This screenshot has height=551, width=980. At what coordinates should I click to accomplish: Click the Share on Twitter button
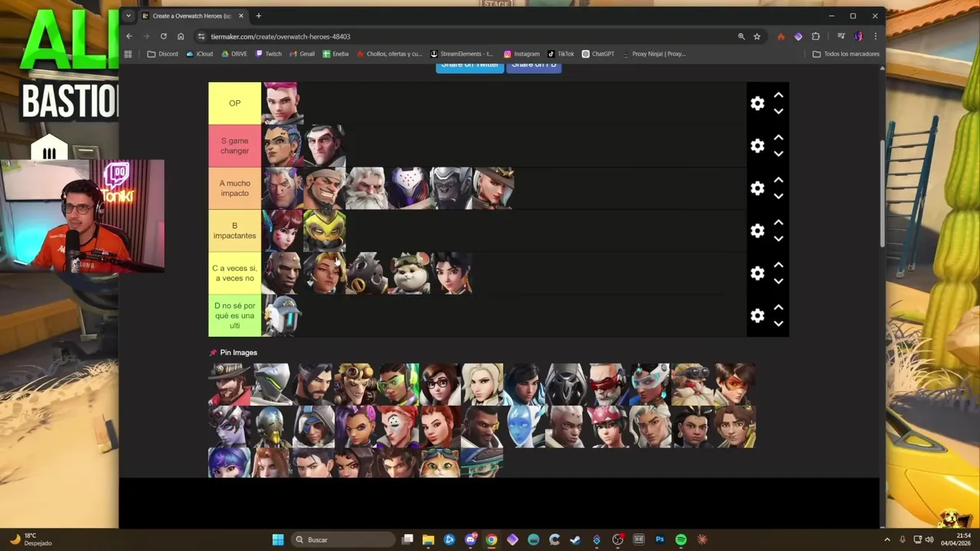click(x=470, y=66)
